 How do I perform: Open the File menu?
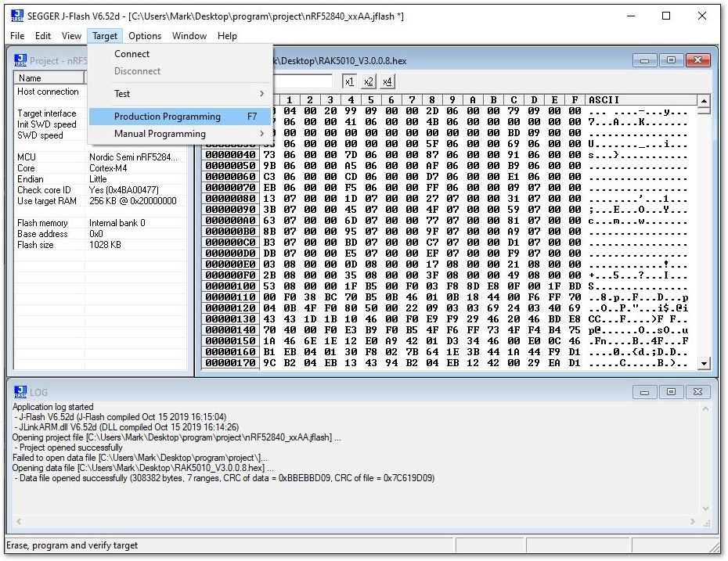click(17, 36)
